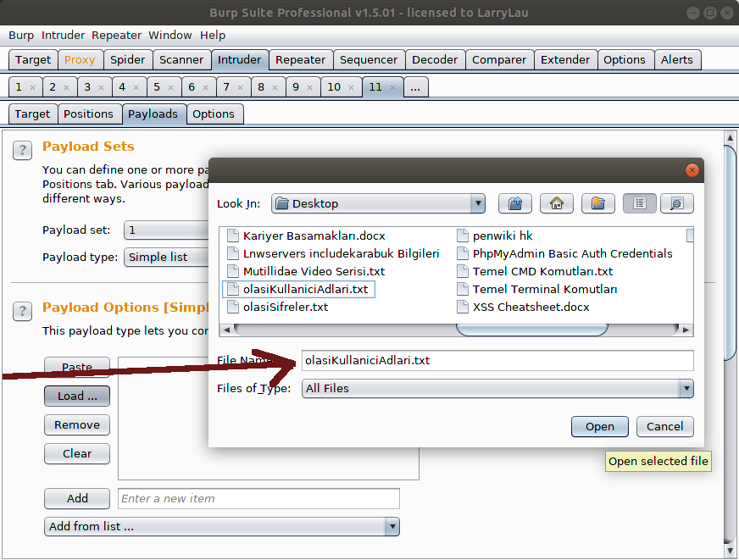Close Intruder tab number 1
The width and height of the screenshot is (739, 560).
tap(32, 87)
